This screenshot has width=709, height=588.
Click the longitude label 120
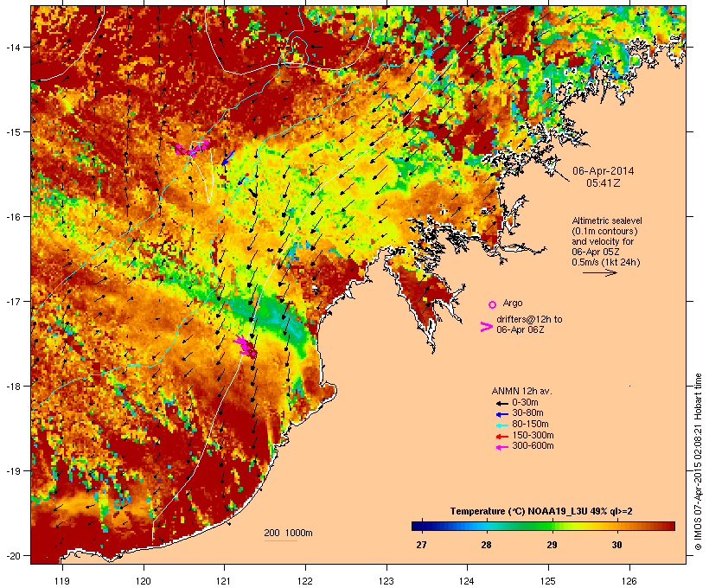point(144,581)
